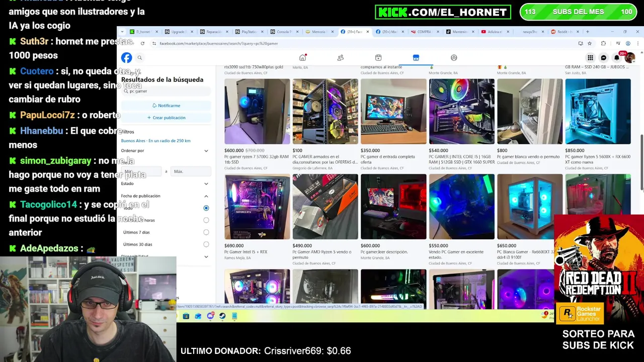Open Facebook search magnifier icon

point(140,58)
